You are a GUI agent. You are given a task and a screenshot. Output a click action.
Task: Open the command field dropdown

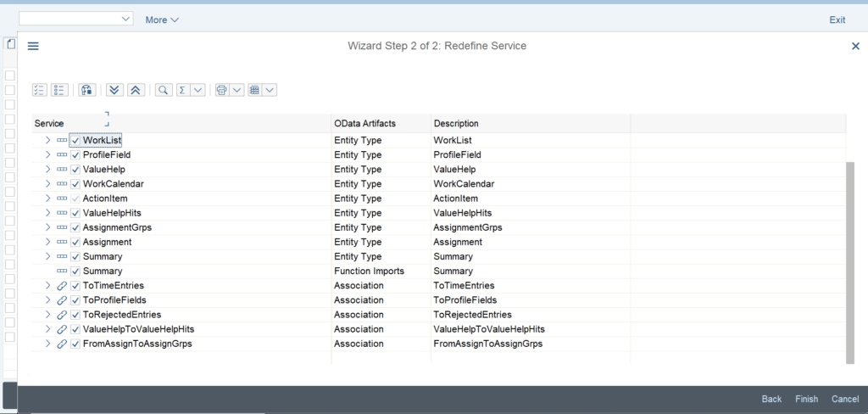click(125, 19)
